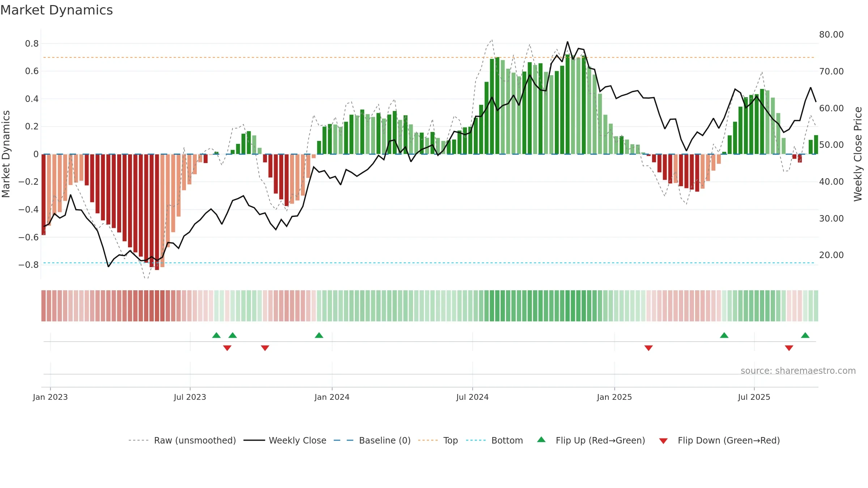Click the 80.00 right-axis price tick
868x488 pixels.
point(831,35)
